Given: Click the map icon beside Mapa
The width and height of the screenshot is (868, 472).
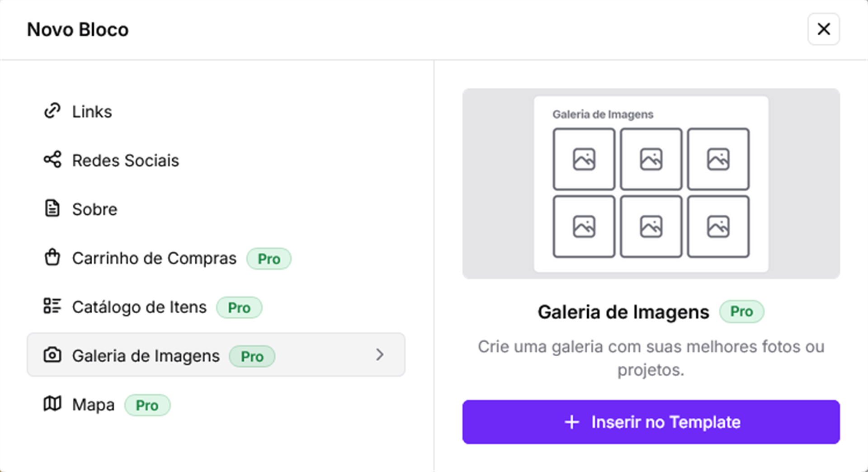Looking at the screenshot, I should 52,404.
